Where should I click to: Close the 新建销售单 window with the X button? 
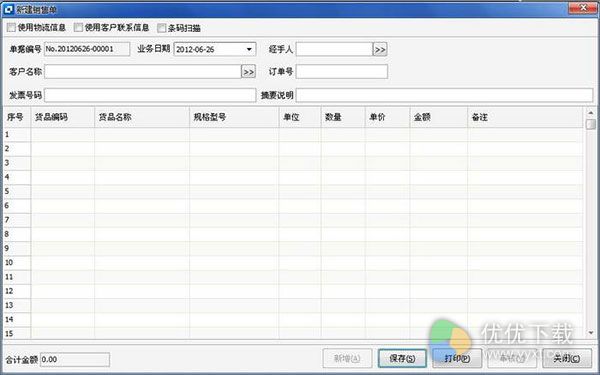coord(583,8)
